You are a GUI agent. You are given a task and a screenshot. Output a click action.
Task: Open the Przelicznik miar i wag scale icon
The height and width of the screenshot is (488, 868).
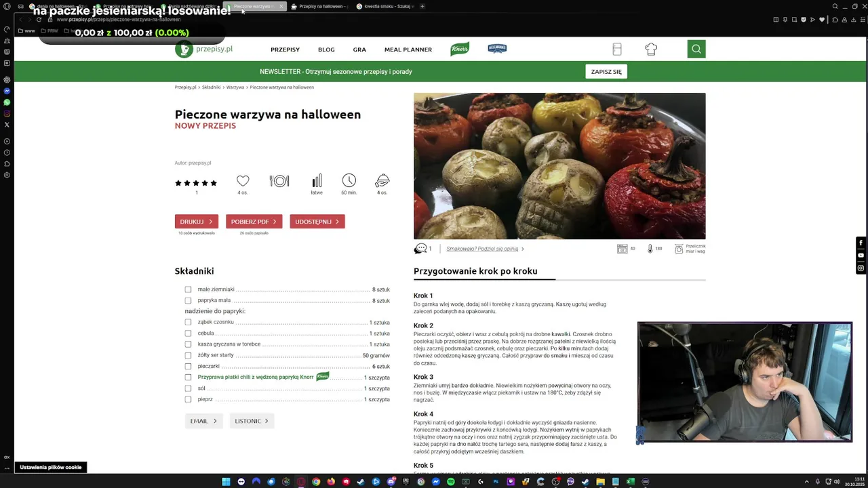click(679, 249)
